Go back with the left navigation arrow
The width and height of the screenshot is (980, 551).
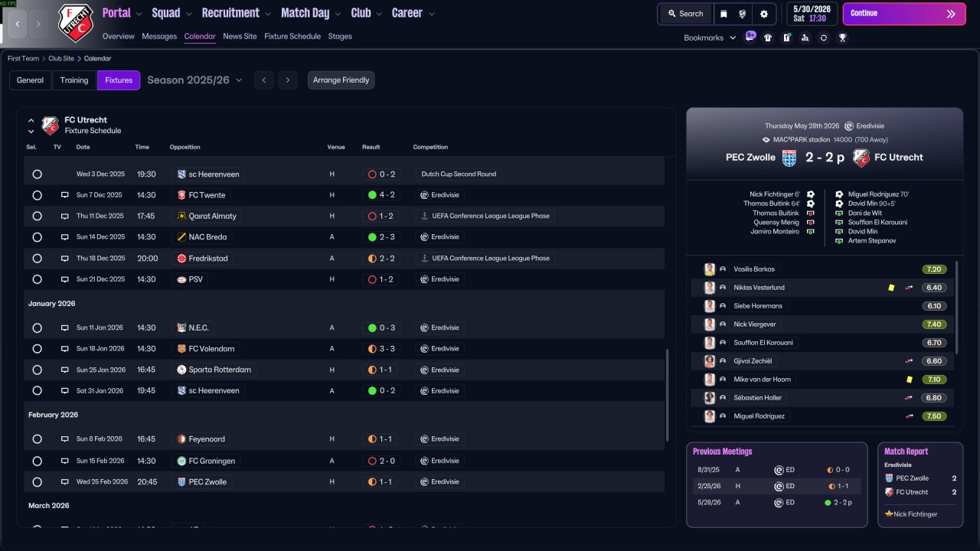[18, 24]
